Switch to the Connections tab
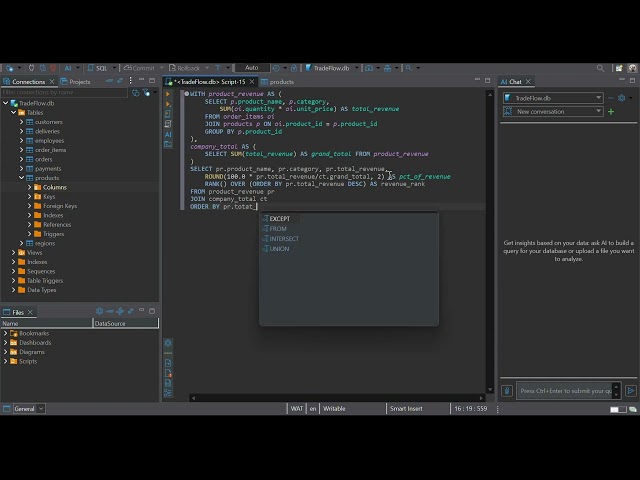This screenshot has width=640, height=480. [28, 82]
